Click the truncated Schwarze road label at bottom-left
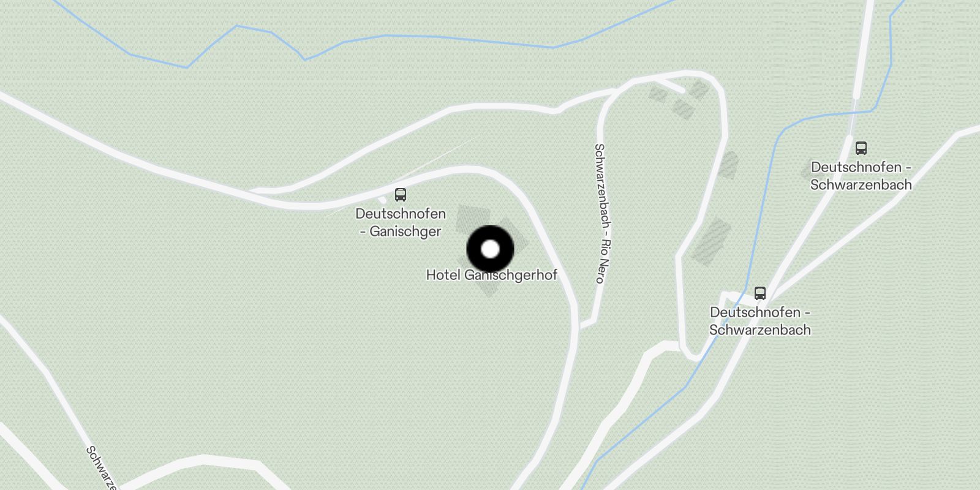Screen dimensions: 980x490 tap(101, 468)
